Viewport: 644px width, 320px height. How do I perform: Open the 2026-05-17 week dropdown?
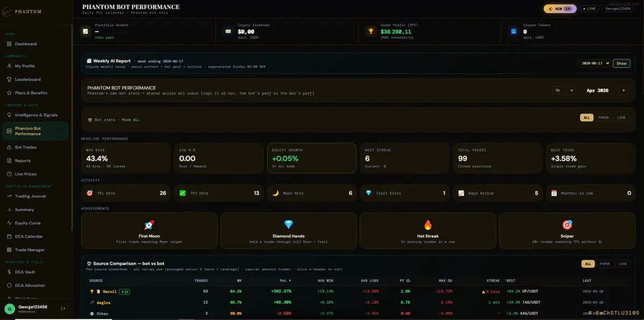coord(595,63)
